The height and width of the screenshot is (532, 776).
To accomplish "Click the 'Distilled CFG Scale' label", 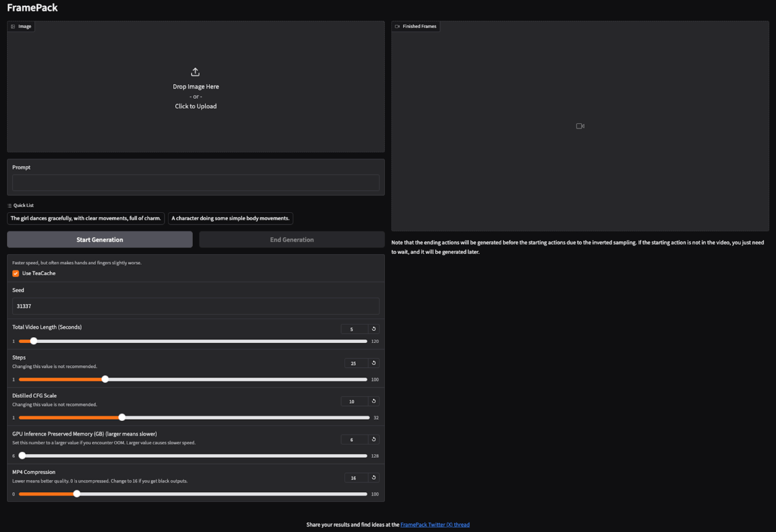I will point(35,396).
